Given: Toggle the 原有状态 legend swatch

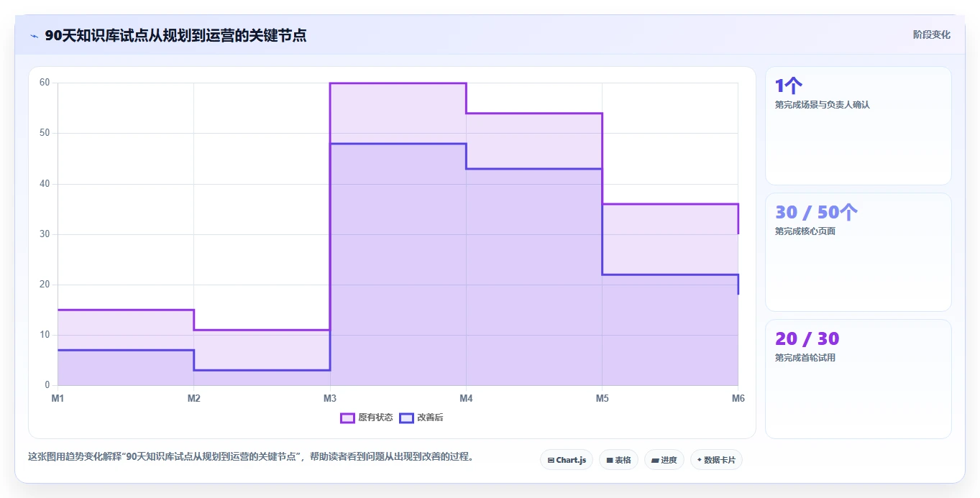Looking at the screenshot, I should (x=347, y=418).
